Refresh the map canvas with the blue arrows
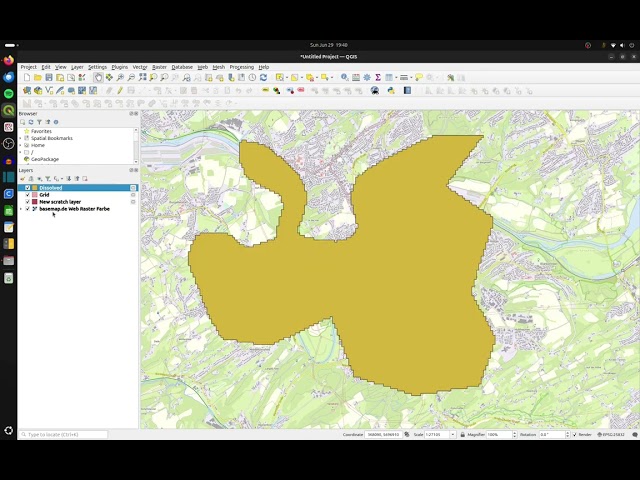 264,78
